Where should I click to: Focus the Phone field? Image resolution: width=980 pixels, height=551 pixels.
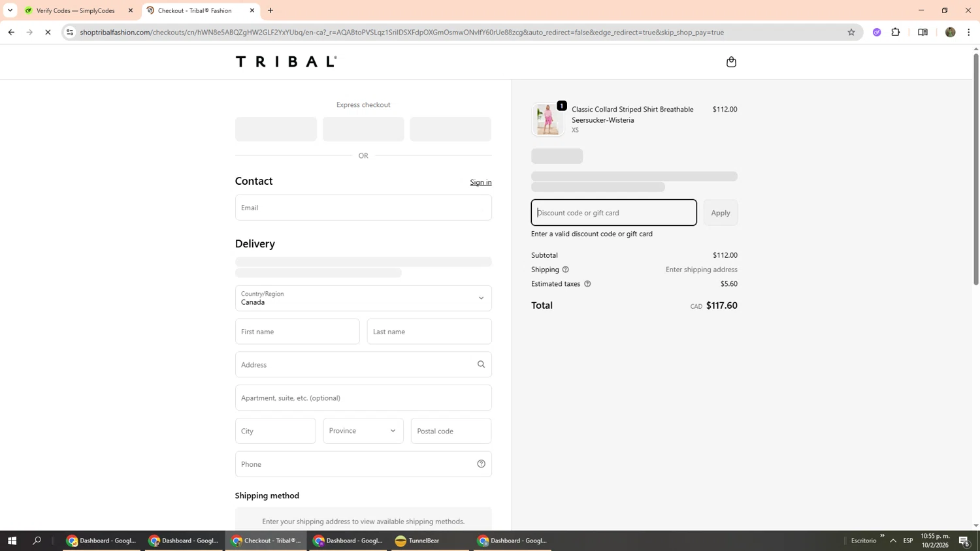[x=363, y=464]
